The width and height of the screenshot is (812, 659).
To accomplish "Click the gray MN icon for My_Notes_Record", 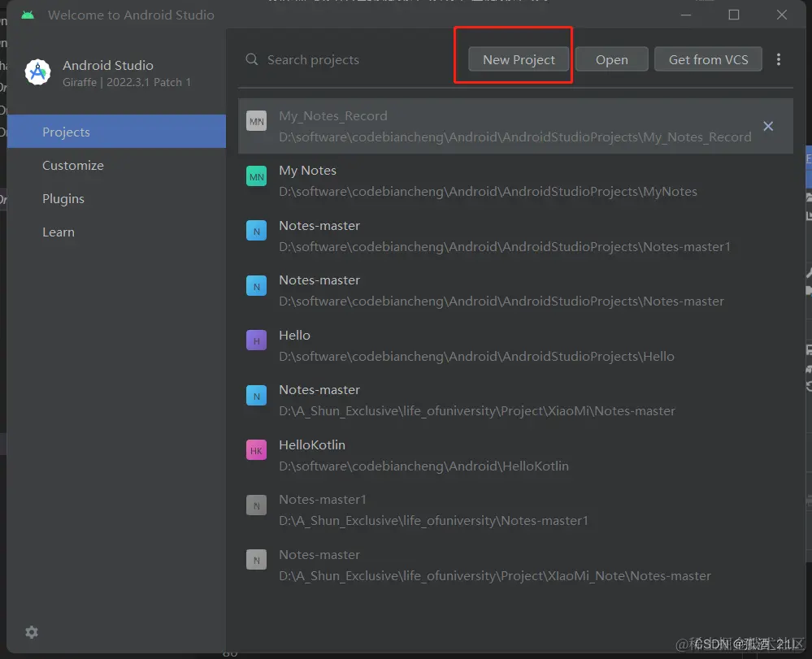I will [x=256, y=121].
